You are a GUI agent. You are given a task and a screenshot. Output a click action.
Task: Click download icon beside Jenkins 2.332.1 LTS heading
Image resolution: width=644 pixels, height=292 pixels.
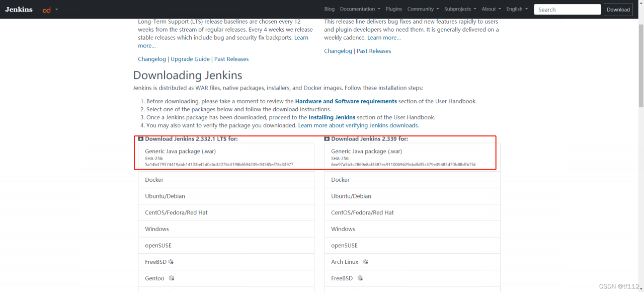pos(141,139)
